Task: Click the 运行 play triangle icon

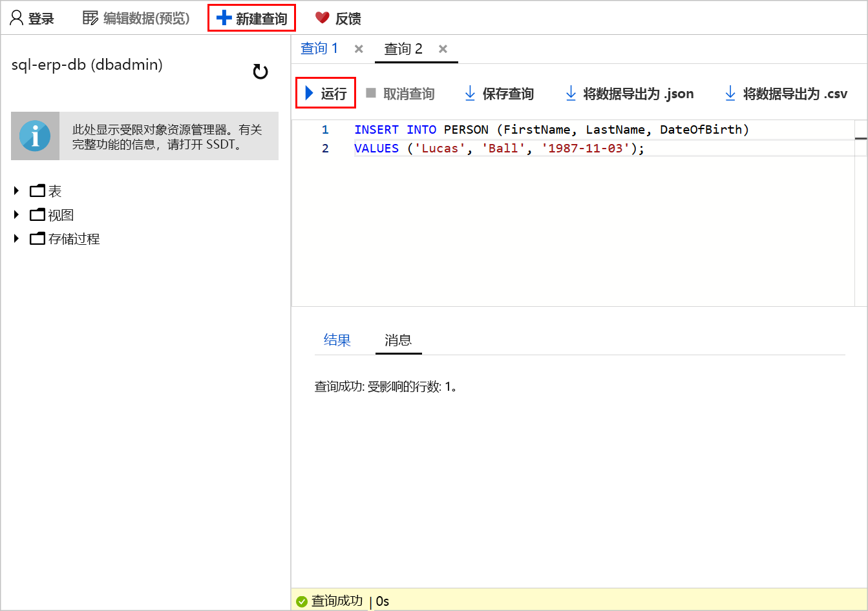Action: pyautogui.click(x=309, y=94)
